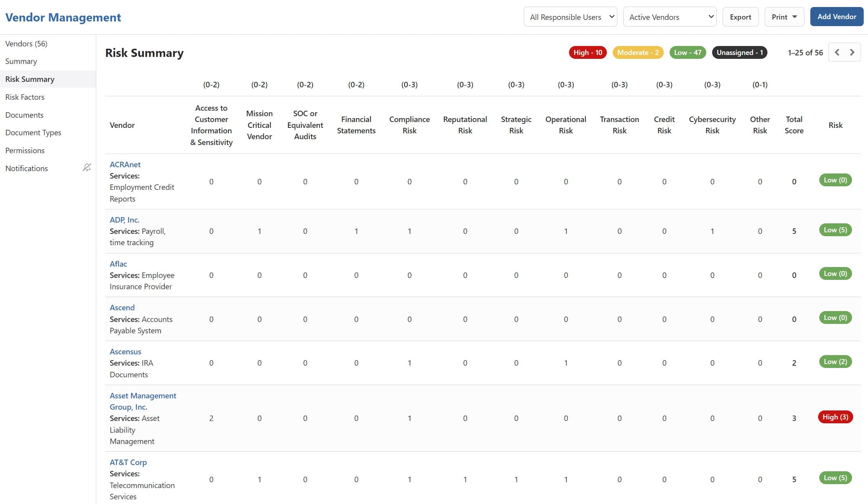
Task: Open the ACRAnet vendor link
Action: (125, 164)
